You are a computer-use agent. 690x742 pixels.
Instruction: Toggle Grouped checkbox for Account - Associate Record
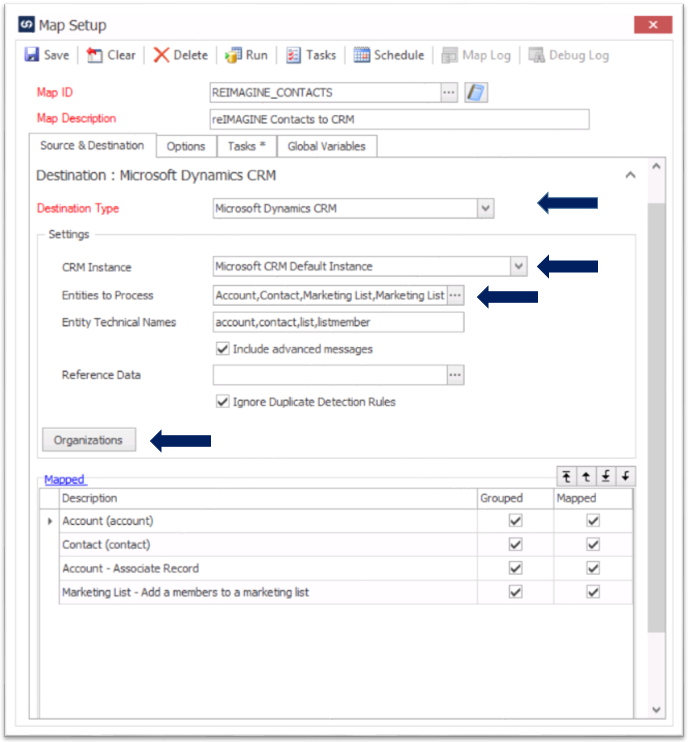(x=515, y=568)
